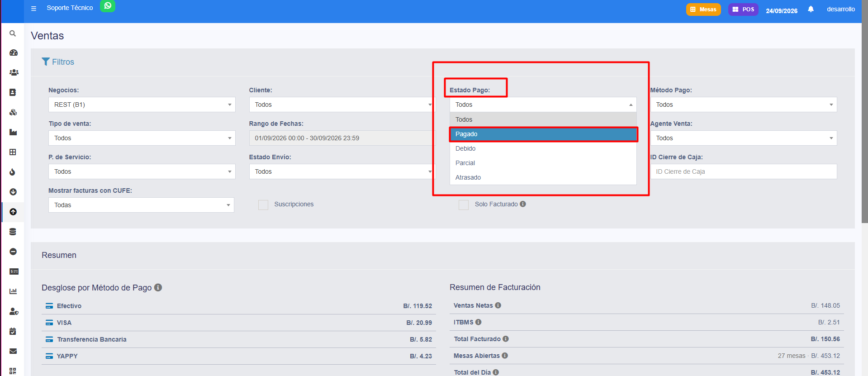This screenshot has width=868, height=376.
Task: Go to the dashboard gauge icon in sidebar
Action: pyautogui.click(x=13, y=52)
